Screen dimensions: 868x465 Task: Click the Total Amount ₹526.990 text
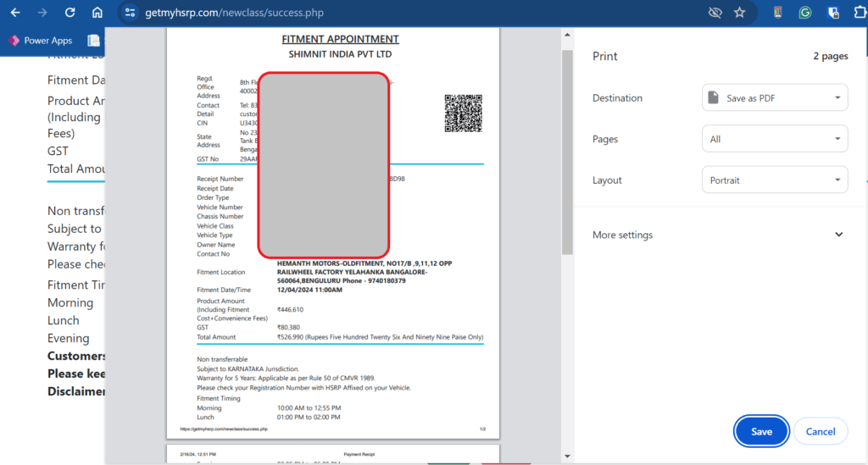(380, 337)
